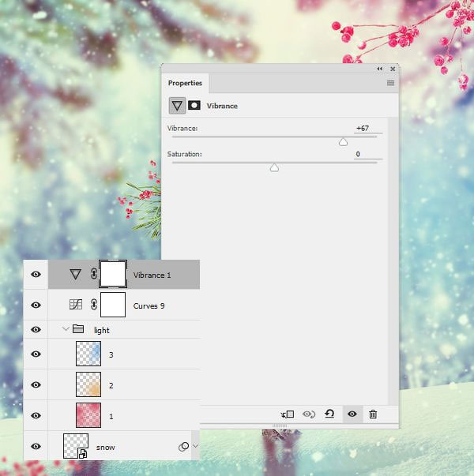Hide layer 1 in the light group
Viewport: 474px width, 476px height.
coord(36,415)
